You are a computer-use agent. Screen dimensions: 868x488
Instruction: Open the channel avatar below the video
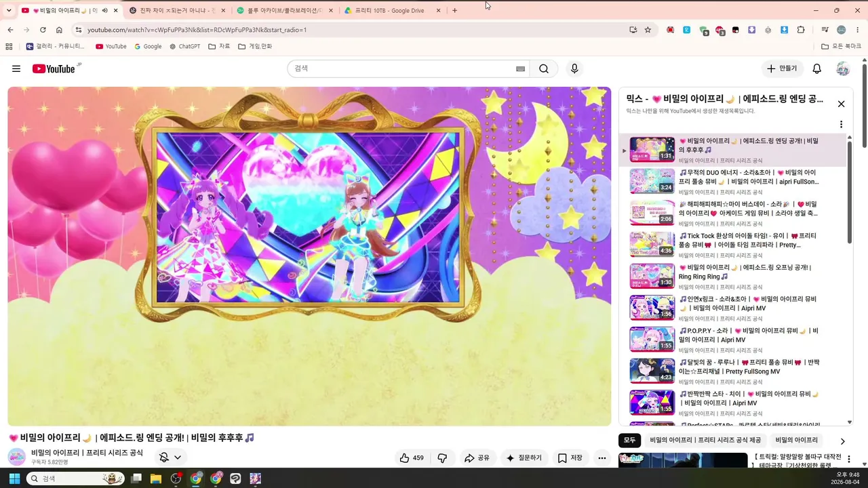pos(16,457)
